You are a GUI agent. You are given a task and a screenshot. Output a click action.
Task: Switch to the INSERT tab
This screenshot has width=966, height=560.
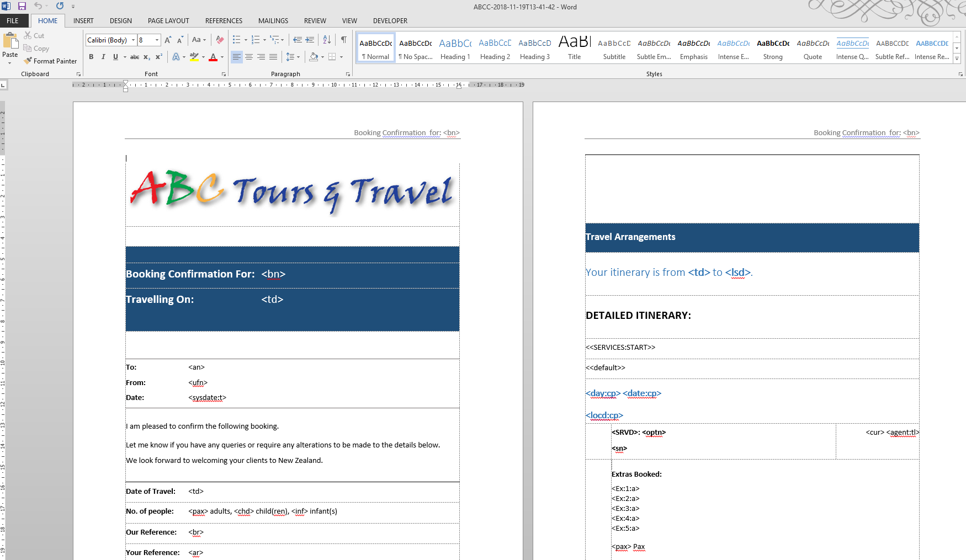point(83,21)
